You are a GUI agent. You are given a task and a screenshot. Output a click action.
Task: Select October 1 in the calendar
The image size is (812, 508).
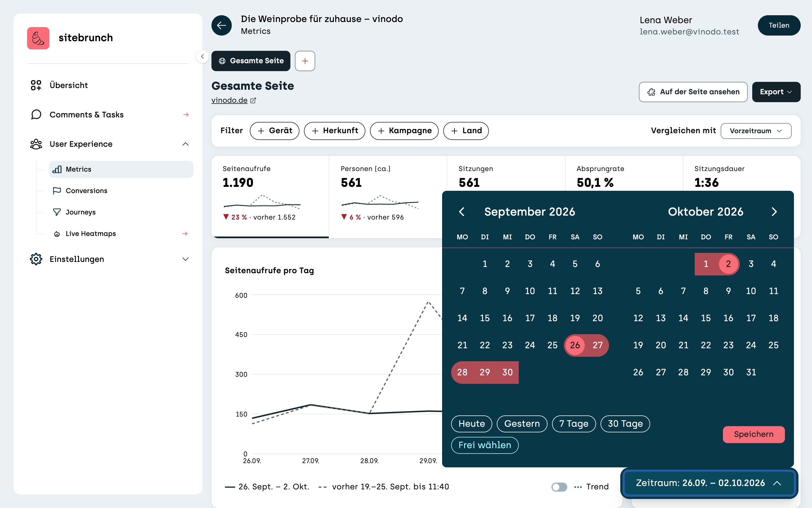pos(706,264)
